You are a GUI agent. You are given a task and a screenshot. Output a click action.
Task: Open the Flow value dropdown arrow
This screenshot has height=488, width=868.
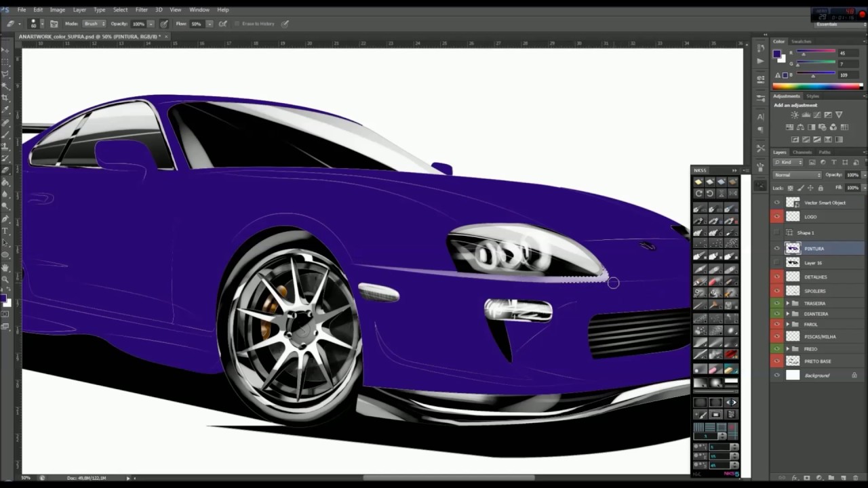point(210,24)
